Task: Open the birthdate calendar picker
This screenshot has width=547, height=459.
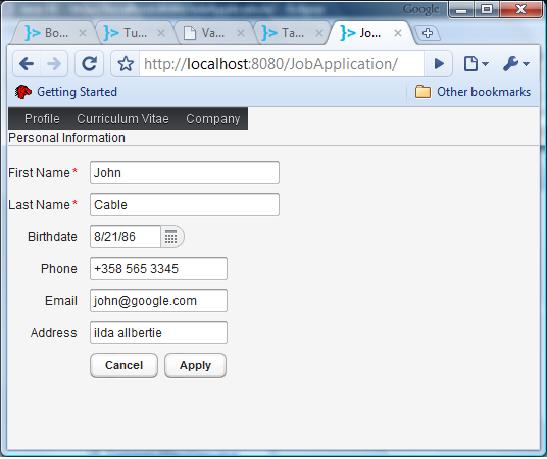Action: [x=172, y=237]
